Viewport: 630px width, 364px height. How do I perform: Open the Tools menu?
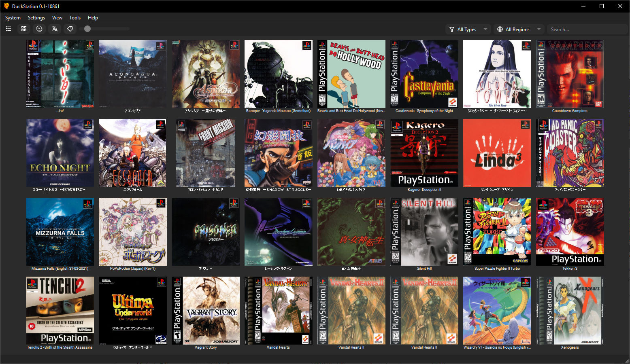[75, 18]
